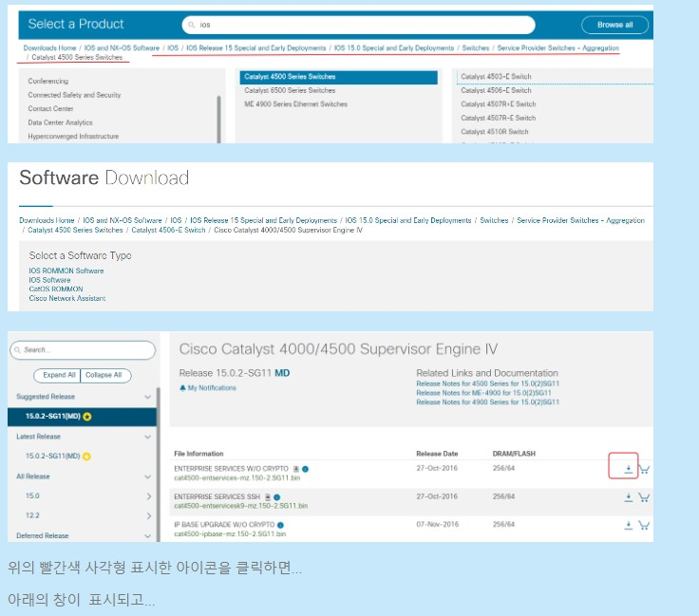
Task: Open CatOS ROMMON software type
Action: click(56, 289)
